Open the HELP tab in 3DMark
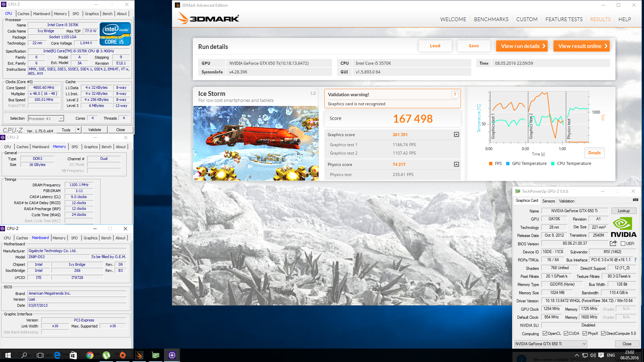 [625, 19]
